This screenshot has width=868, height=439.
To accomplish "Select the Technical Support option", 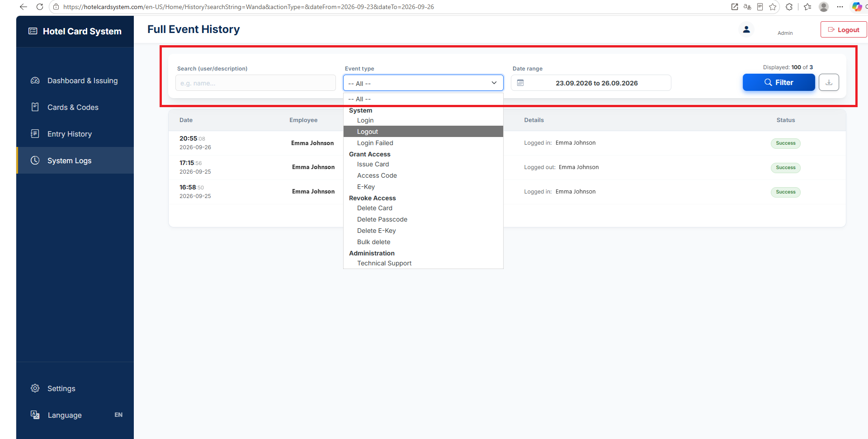I will tap(423, 263).
